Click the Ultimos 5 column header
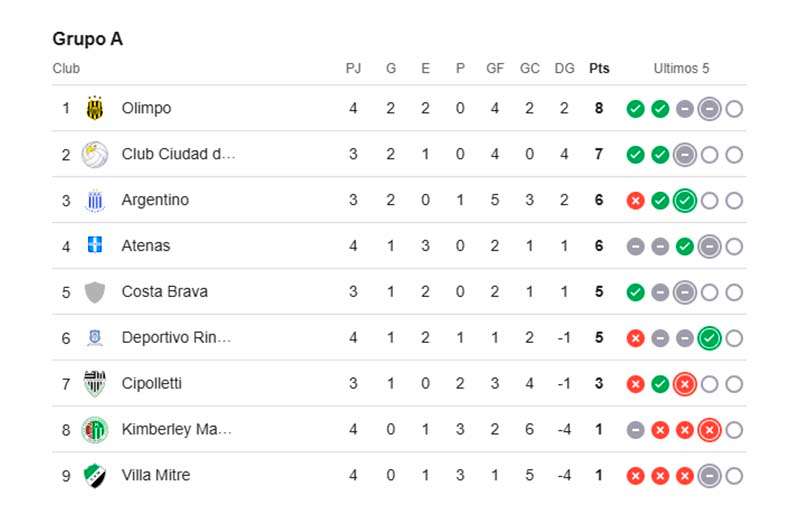 coord(682,68)
